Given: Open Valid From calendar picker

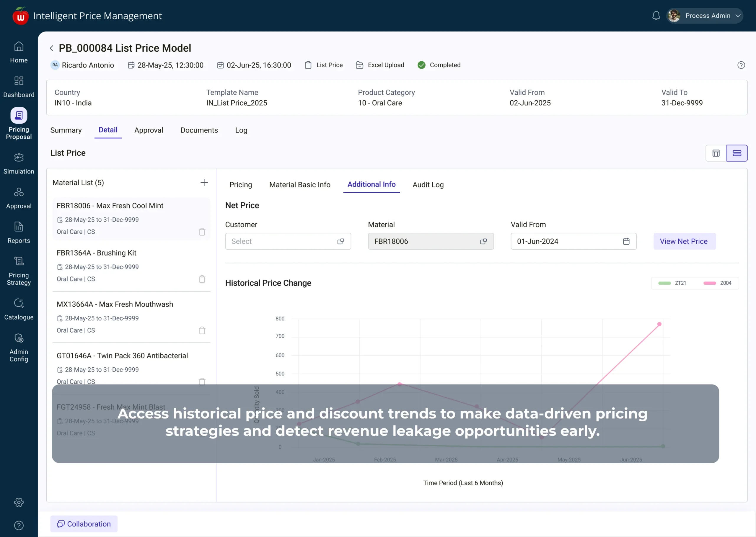Looking at the screenshot, I should click(626, 241).
